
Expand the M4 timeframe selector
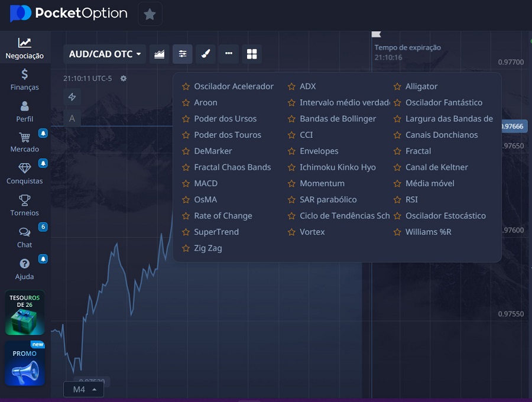pyautogui.click(x=83, y=389)
